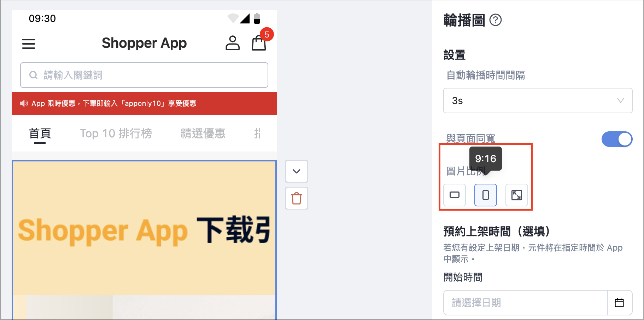Open the hamburger menu in Shopper App

[x=29, y=44]
